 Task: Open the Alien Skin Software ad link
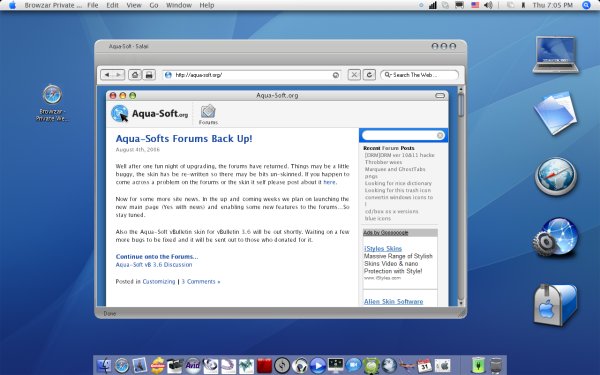point(393,302)
